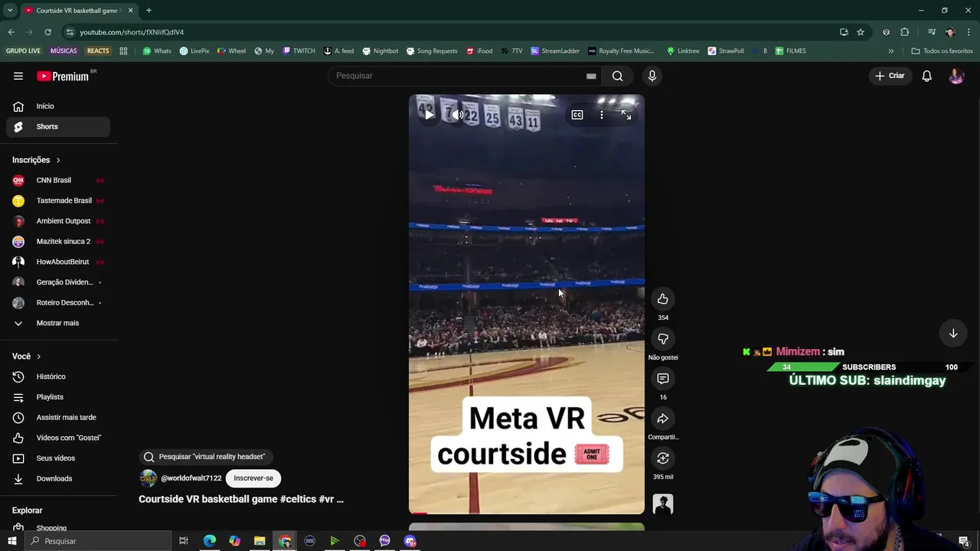Open browser extensions puzzle icon
Viewport: 980px width, 551px height.
pos(905,32)
